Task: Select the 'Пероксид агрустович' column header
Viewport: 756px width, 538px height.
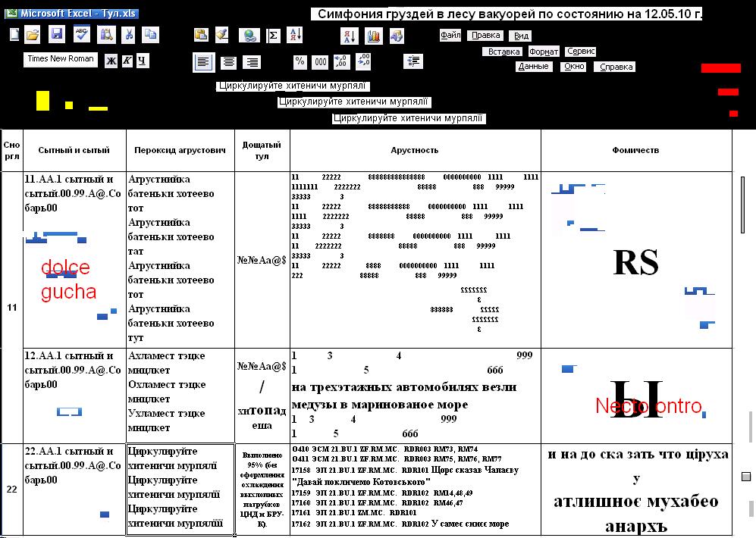Action: point(180,150)
